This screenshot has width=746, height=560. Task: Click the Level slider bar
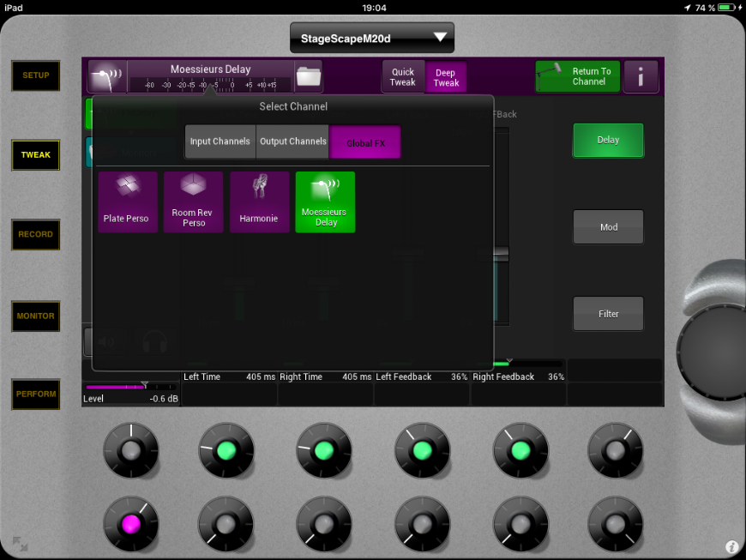pyautogui.click(x=130, y=388)
